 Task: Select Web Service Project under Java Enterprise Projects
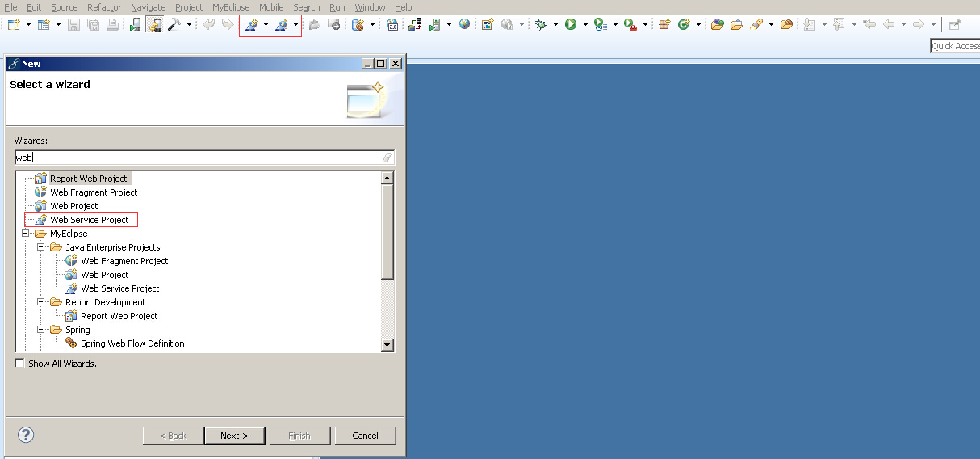(x=119, y=288)
